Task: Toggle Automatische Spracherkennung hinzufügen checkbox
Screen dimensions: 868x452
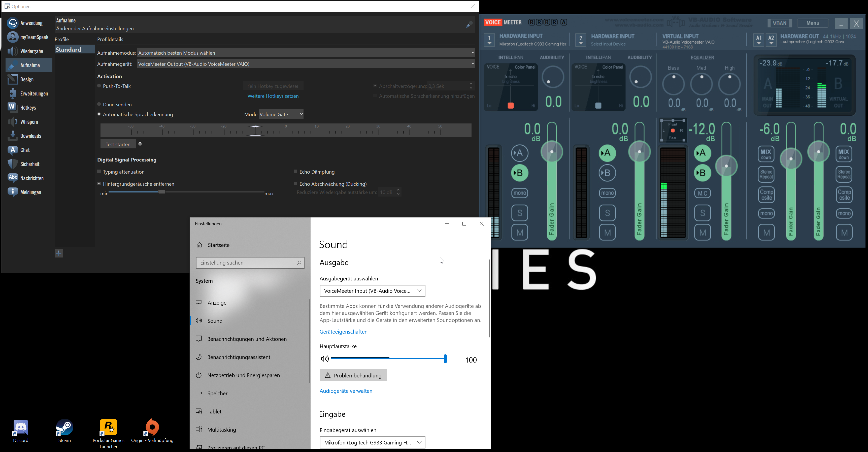Action: tap(375, 96)
